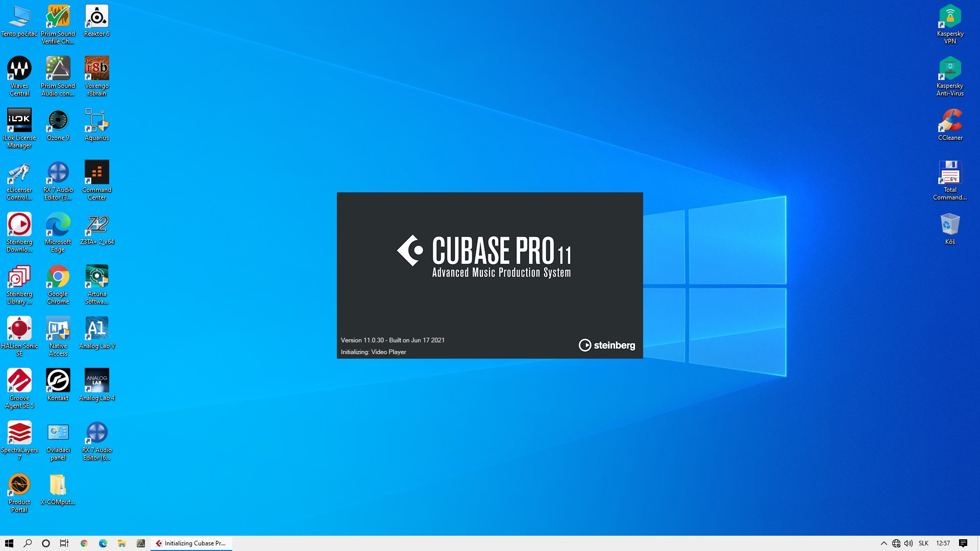Select Microsoft Edge desktop shortcut

click(x=58, y=233)
